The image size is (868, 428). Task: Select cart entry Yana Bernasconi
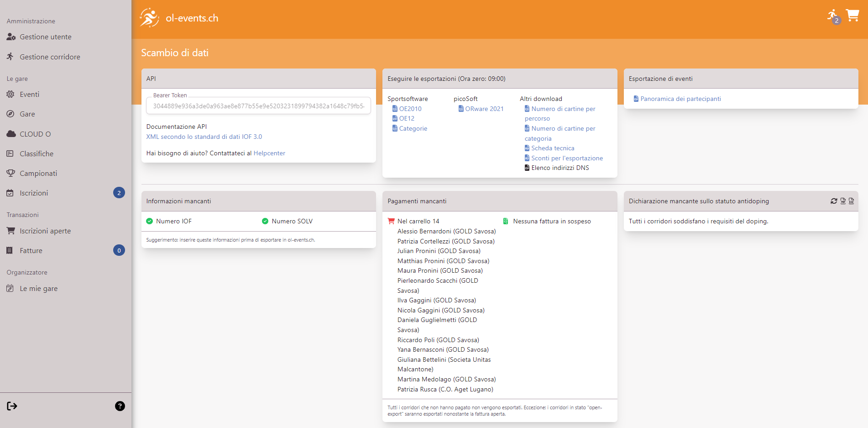[443, 349]
